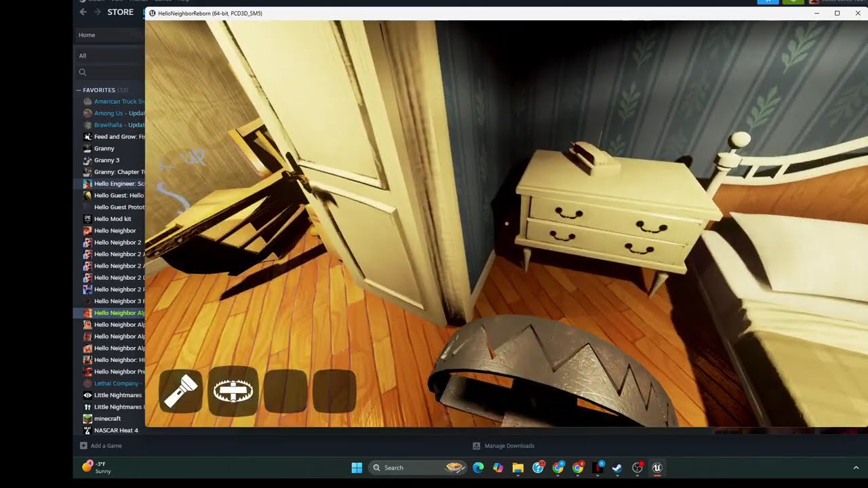Click the Manage Downloads icon

click(x=476, y=446)
